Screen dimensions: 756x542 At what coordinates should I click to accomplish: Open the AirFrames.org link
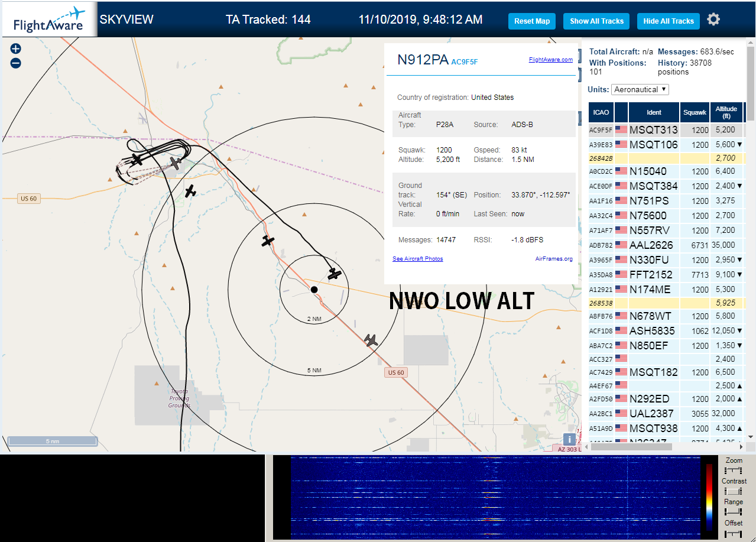(x=554, y=259)
